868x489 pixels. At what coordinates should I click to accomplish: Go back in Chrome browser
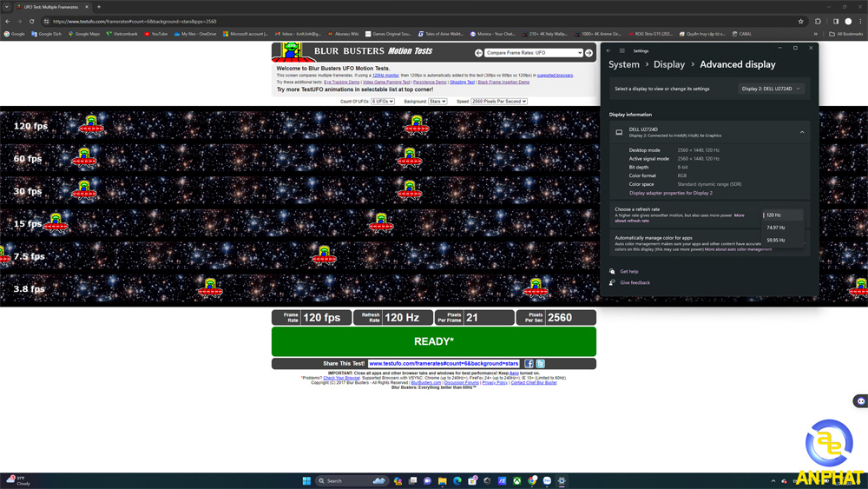[7, 21]
